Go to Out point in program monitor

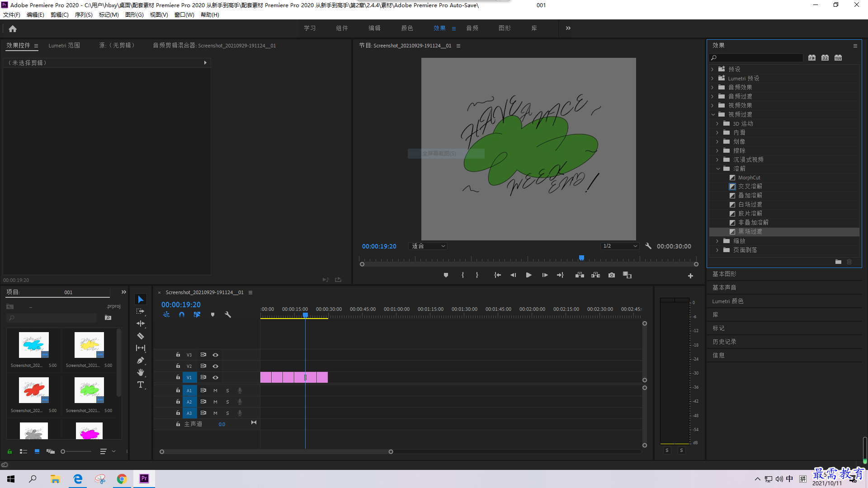(x=561, y=275)
